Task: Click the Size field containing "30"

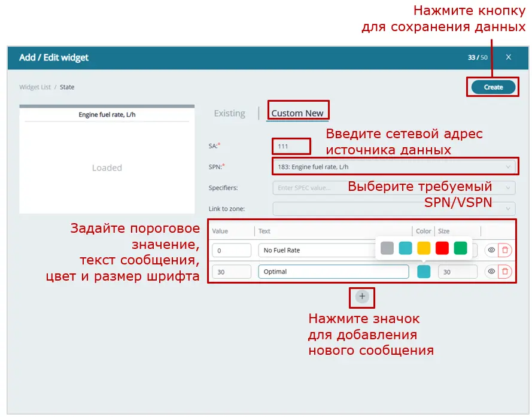Action: pyautogui.click(x=457, y=271)
